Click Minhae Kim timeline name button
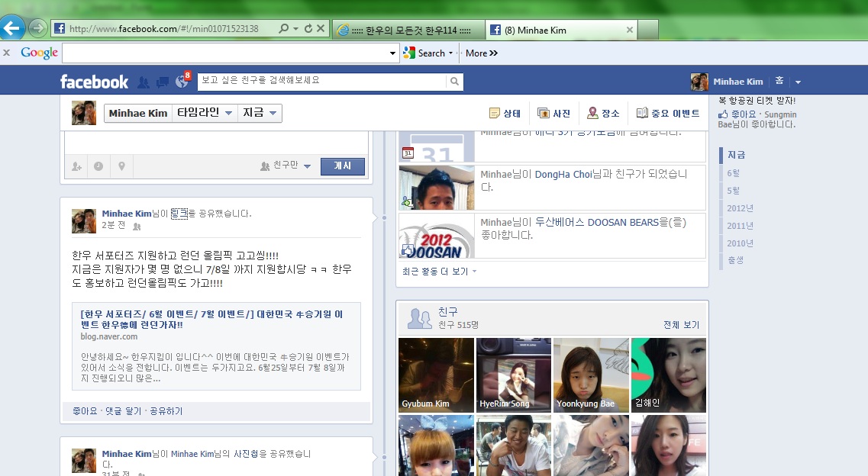868x476 pixels. 138,113
